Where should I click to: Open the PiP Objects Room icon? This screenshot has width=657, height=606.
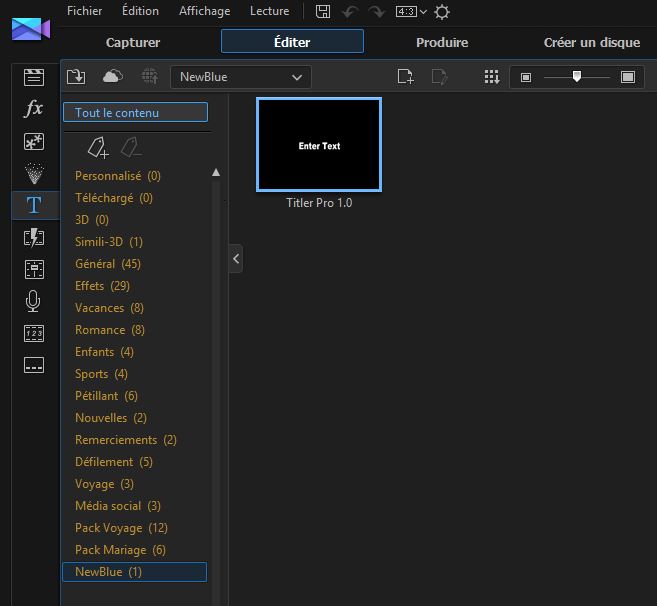point(34,141)
